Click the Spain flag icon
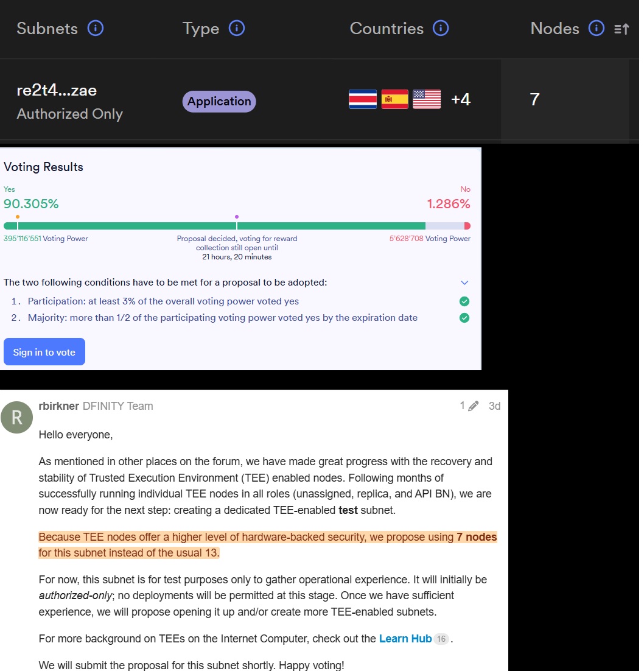The height and width of the screenshot is (671, 644). pyautogui.click(x=394, y=99)
